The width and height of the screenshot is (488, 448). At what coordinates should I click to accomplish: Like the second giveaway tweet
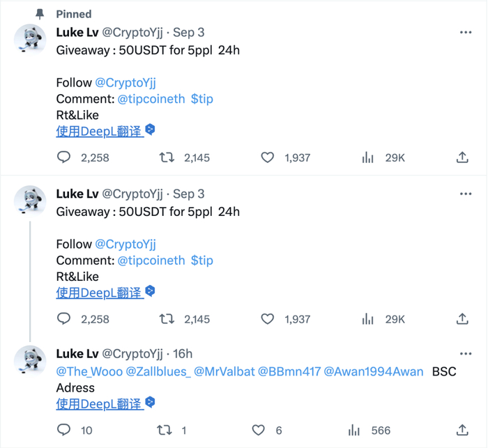point(268,319)
